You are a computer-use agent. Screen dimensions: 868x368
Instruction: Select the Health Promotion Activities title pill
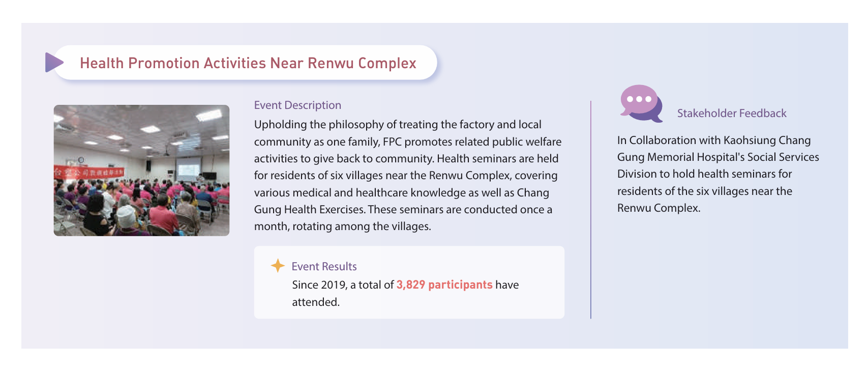coord(248,63)
